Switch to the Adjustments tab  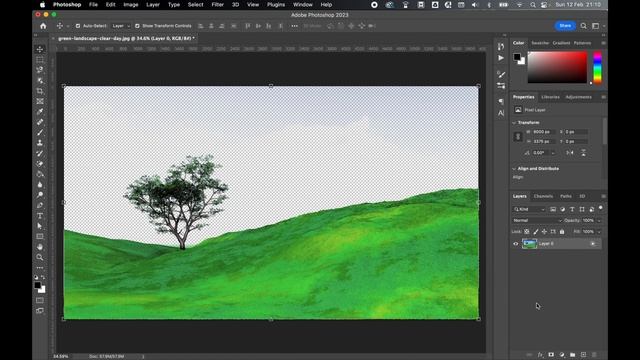(578, 97)
